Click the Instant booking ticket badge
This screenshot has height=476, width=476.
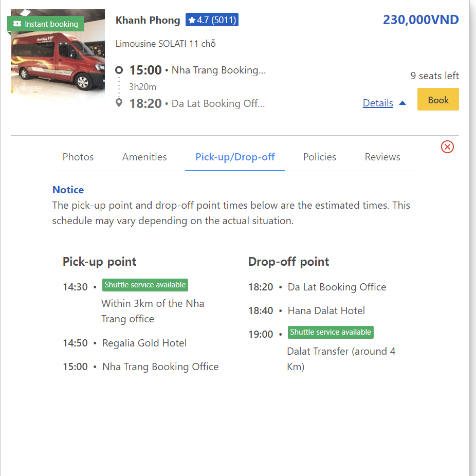click(46, 24)
